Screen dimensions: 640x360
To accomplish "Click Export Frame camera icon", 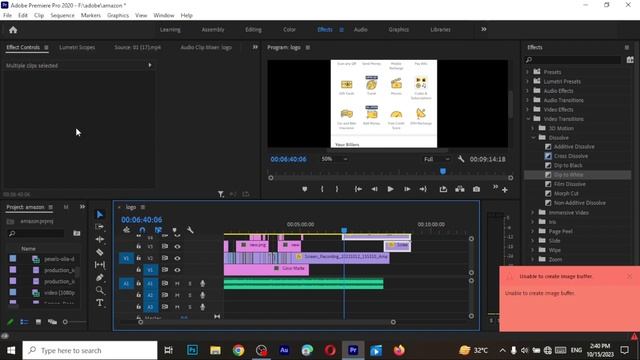I will pos(476,189).
